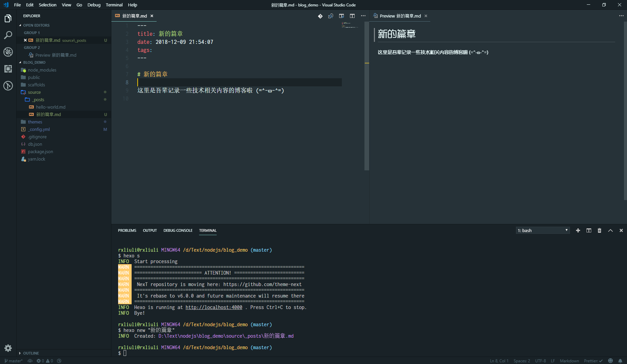Switch to the PROBLEMS panel tab
The image size is (627, 364).
pos(127,230)
